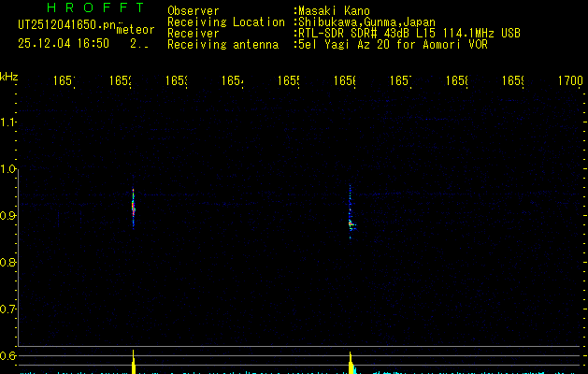Click the left yellow intensity spike at bottom

coord(133,363)
